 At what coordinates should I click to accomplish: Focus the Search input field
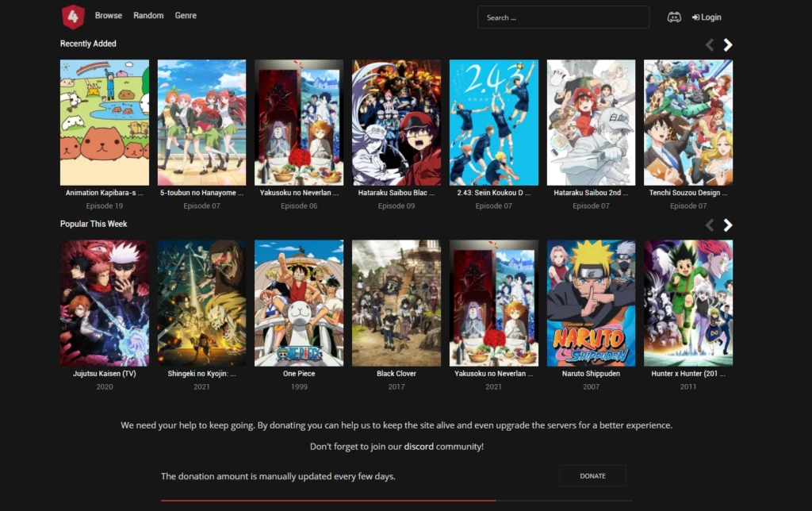pyautogui.click(x=563, y=17)
